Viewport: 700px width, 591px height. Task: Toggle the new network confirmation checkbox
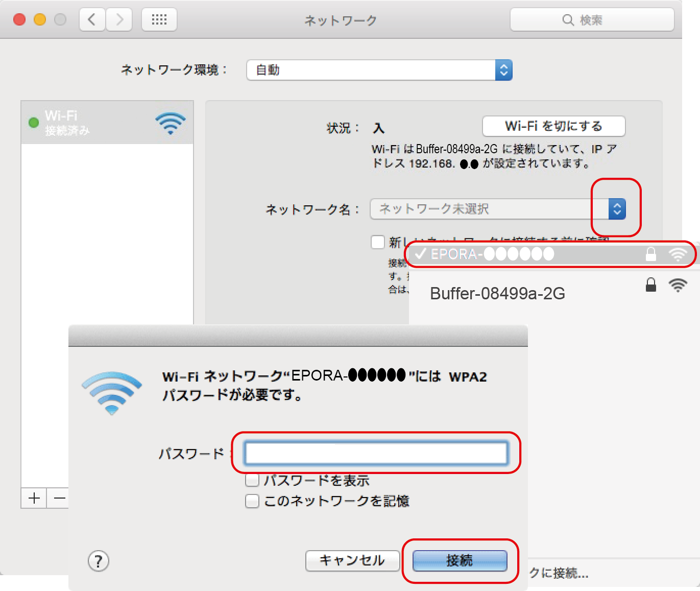tap(378, 242)
